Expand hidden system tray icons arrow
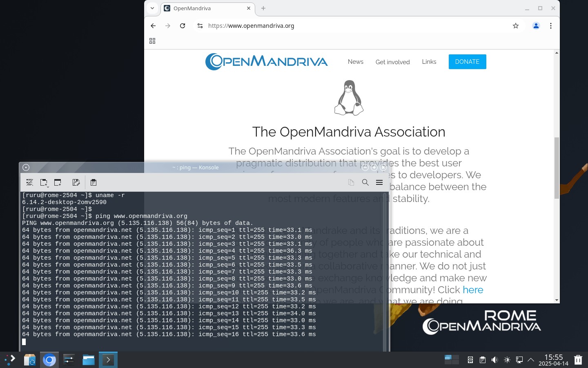Viewport: 588px width, 368px height. (531, 360)
